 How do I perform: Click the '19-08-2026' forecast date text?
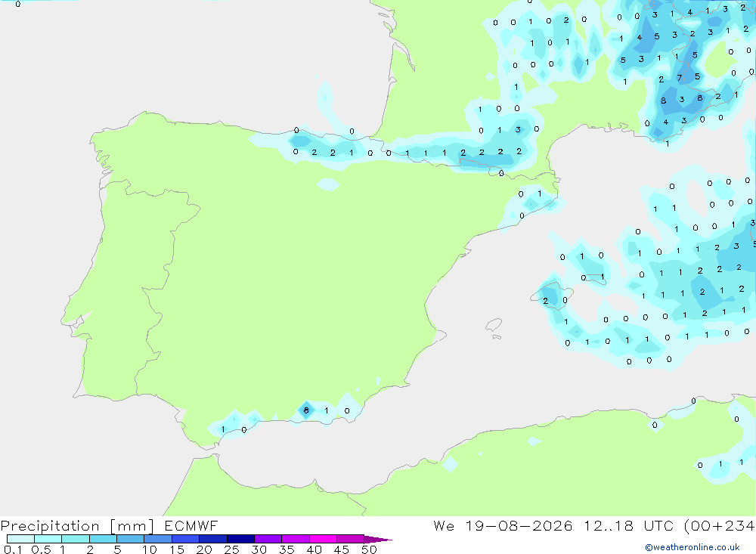pos(519,525)
